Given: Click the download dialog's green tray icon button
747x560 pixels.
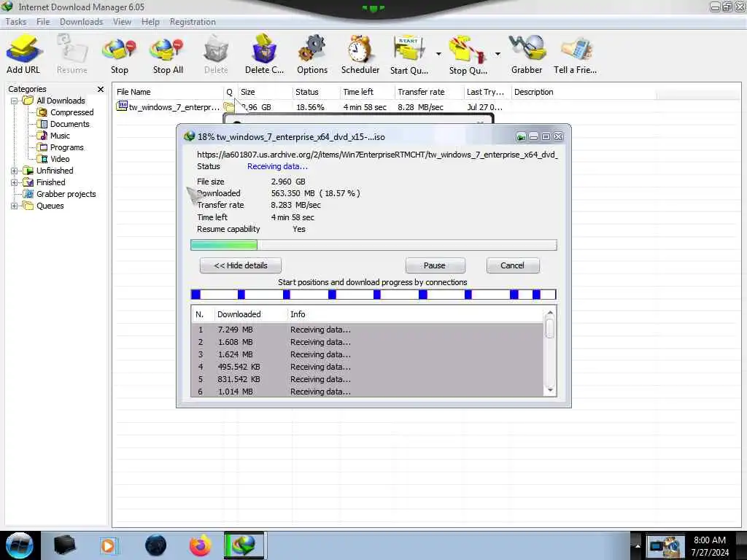Looking at the screenshot, I should tap(521, 137).
